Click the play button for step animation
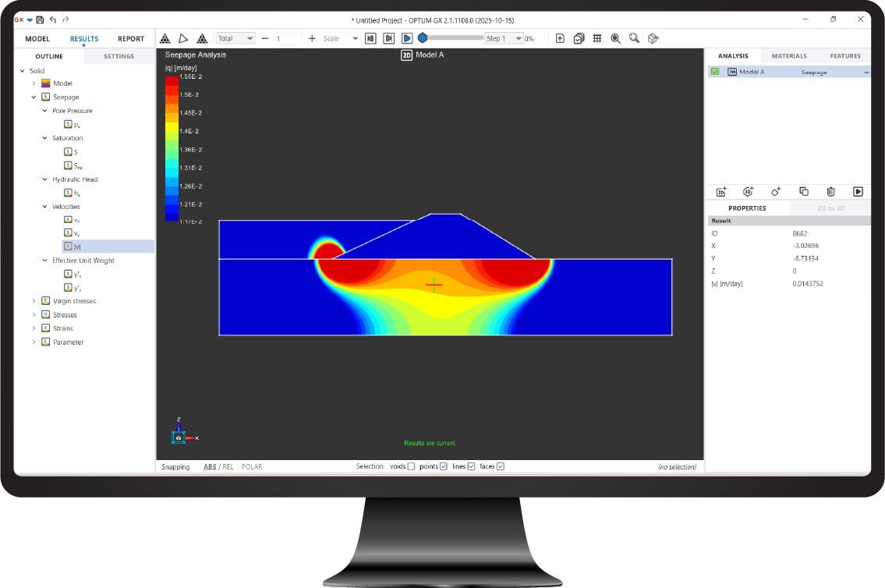The width and height of the screenshot is (885, 588). (x=406, y=37)
